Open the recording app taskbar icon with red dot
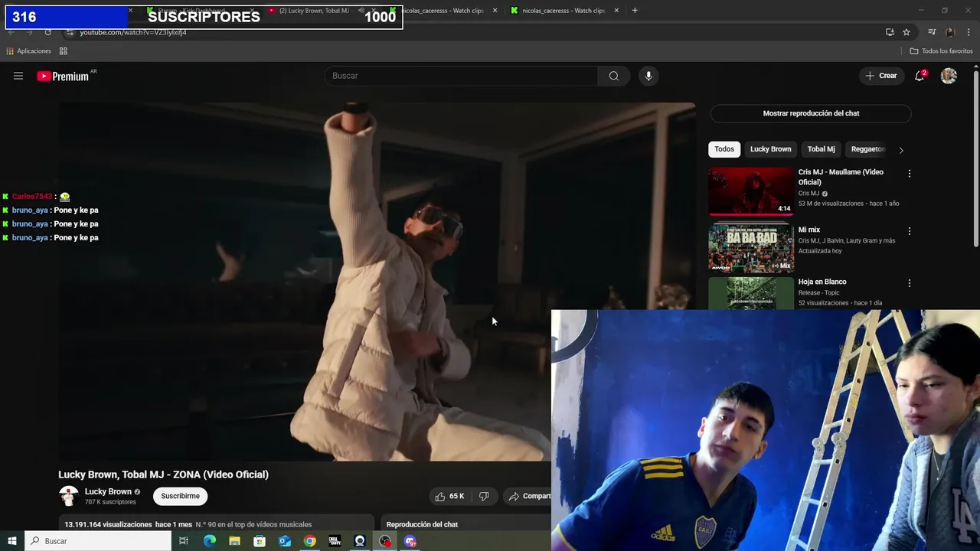This screenshot has width=980, height=551. click(385, 541)
